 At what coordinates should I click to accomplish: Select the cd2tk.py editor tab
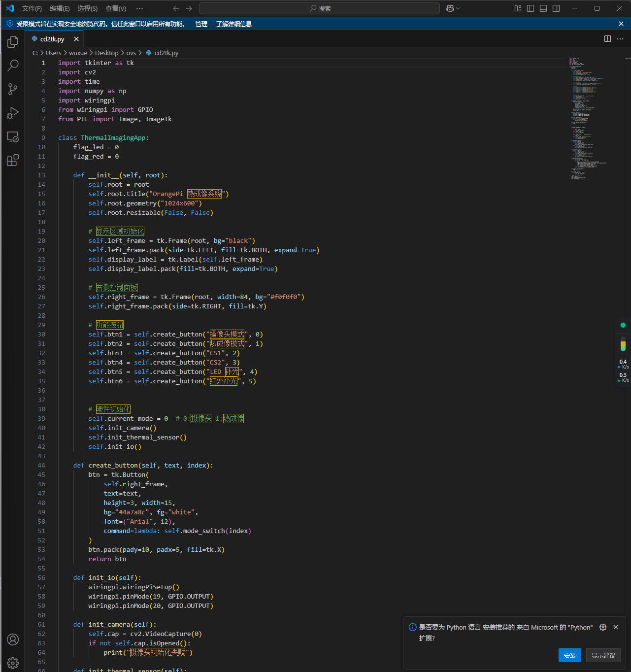[x=52, y=39]
